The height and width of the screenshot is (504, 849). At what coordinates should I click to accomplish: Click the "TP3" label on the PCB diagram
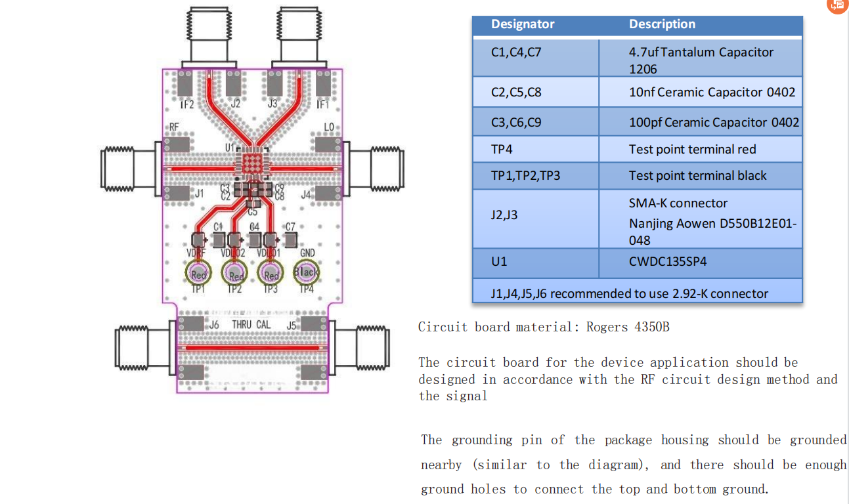(271, 289)
